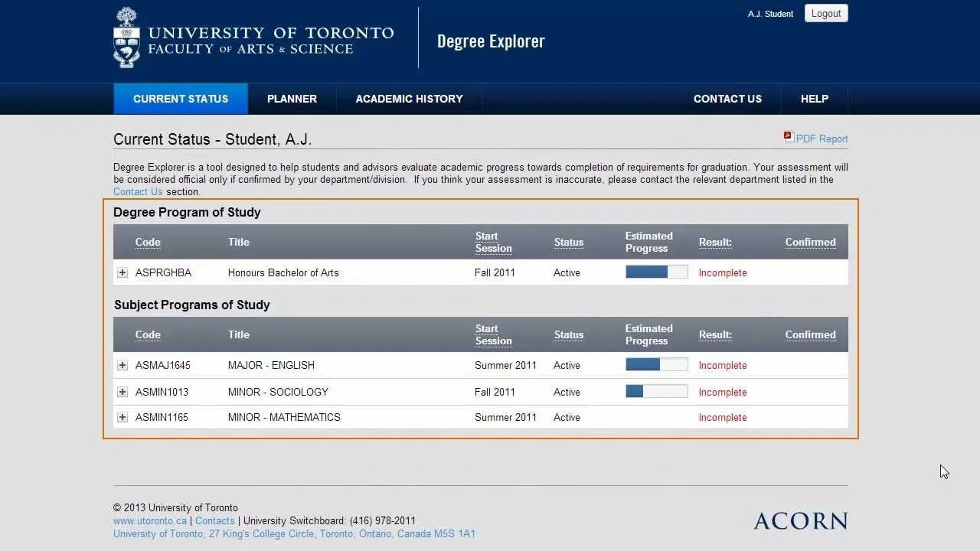This screenshot has height=551, width=980.
Task: Click Summer 2011 session for Major English
Action: [x=505, y=365]
